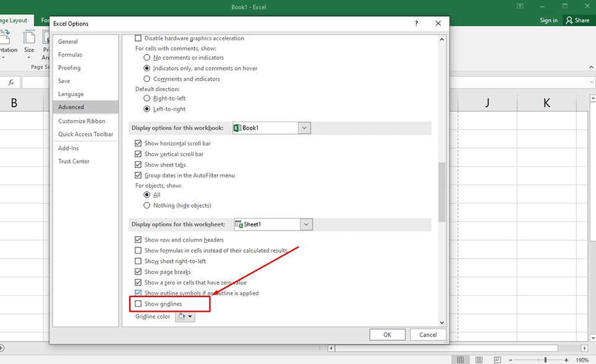Click Sign in at top right
The height and width of the screenshot is (364, 596).
[x=548, y=20]
